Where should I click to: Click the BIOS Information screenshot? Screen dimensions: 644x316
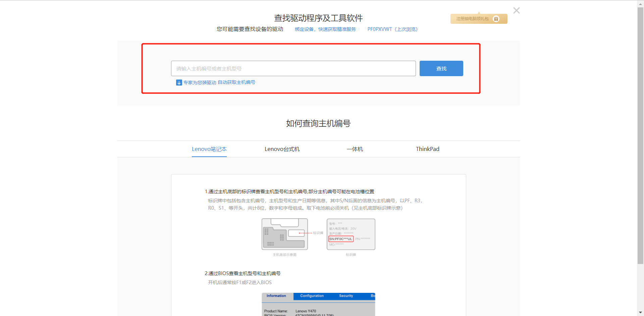tap(318, 304)
